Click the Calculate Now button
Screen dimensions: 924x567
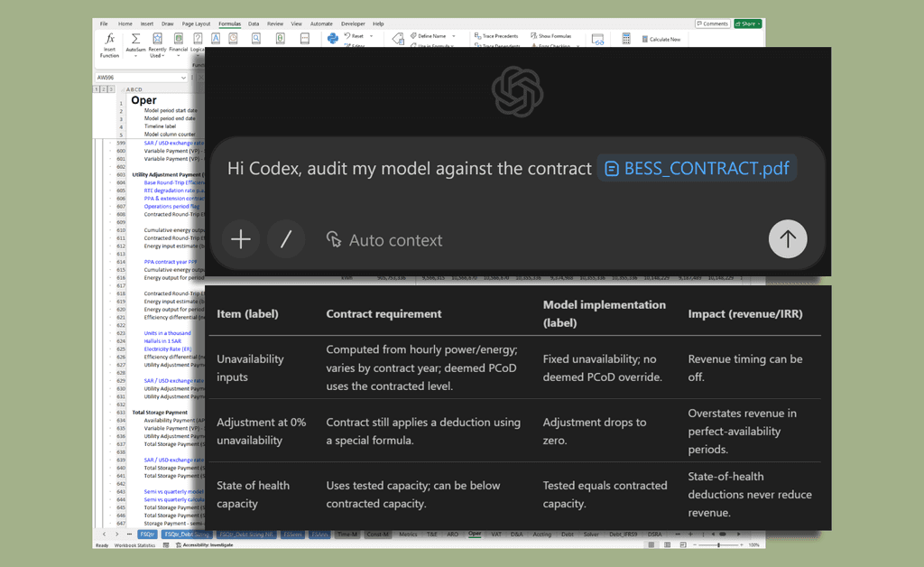pyautogui.click(x=661, y=39)
